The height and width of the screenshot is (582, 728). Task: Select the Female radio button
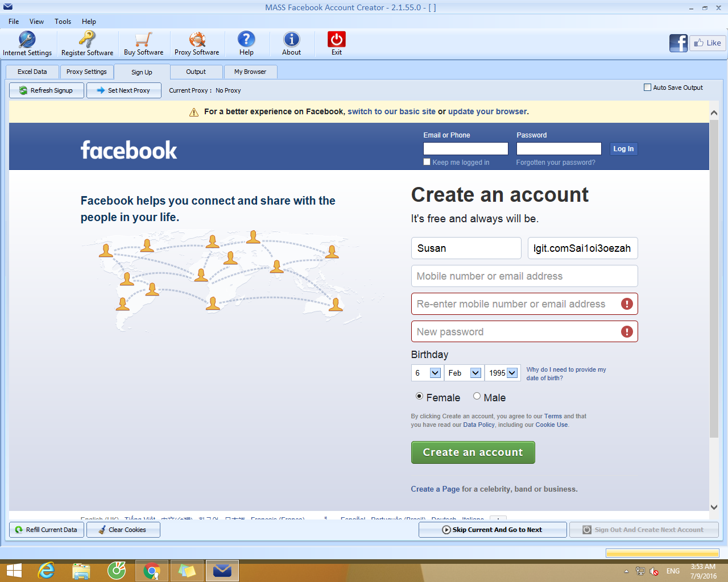point(419,396)
